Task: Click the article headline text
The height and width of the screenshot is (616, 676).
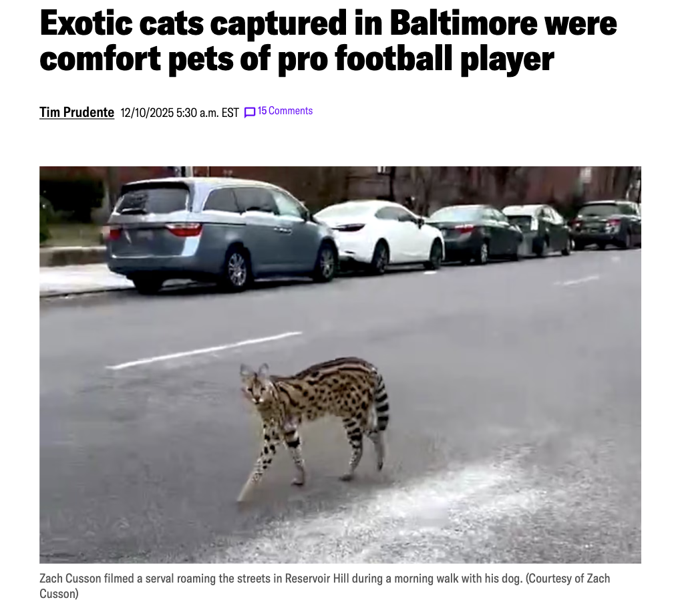Action: pos(328,41)
